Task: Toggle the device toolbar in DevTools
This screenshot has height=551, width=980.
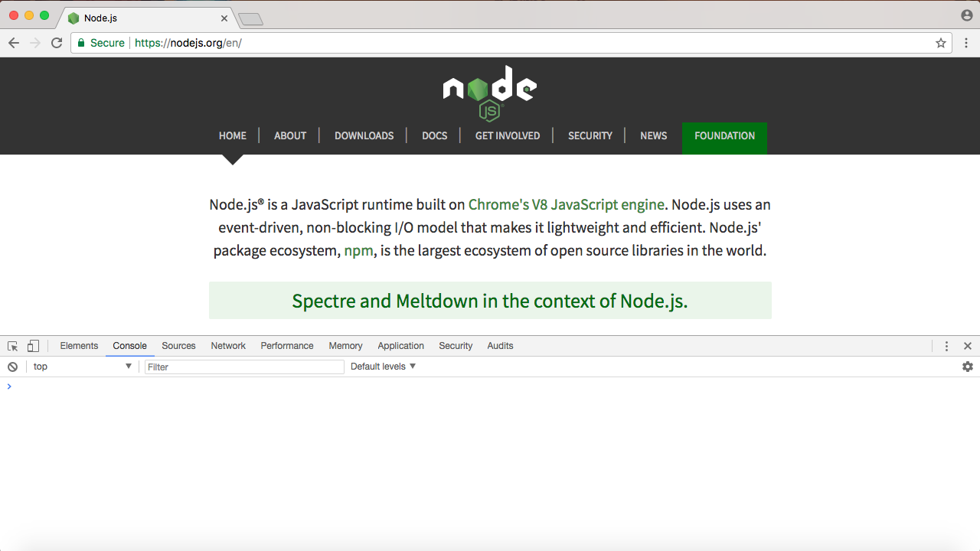Action: tap(33, 346)
